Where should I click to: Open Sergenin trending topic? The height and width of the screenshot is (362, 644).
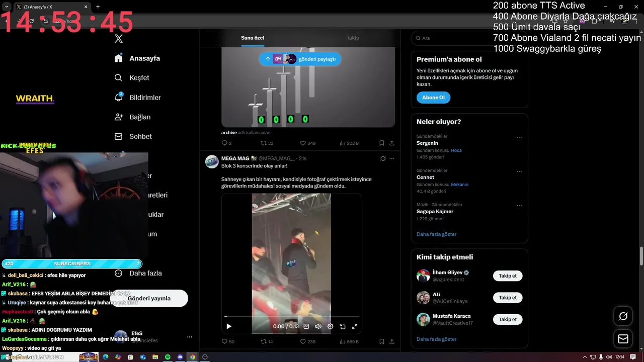[427, 143]
